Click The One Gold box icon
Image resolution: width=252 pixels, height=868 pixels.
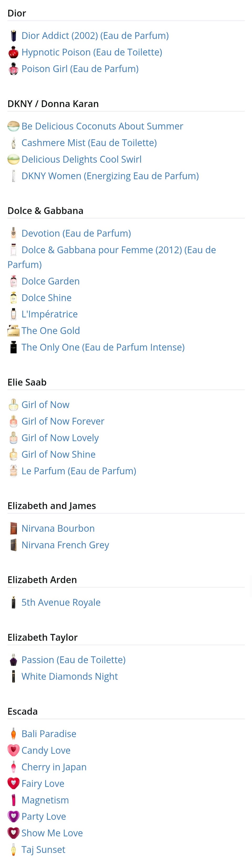coord(13,331)
